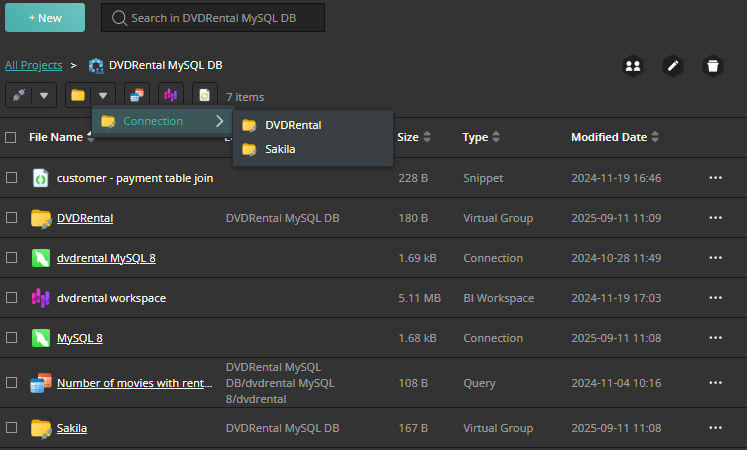Tick the checkbox for dvdrental workspace row
This screenshot has height=450, width=747.
pyautogui.click(x=12, y=298)
